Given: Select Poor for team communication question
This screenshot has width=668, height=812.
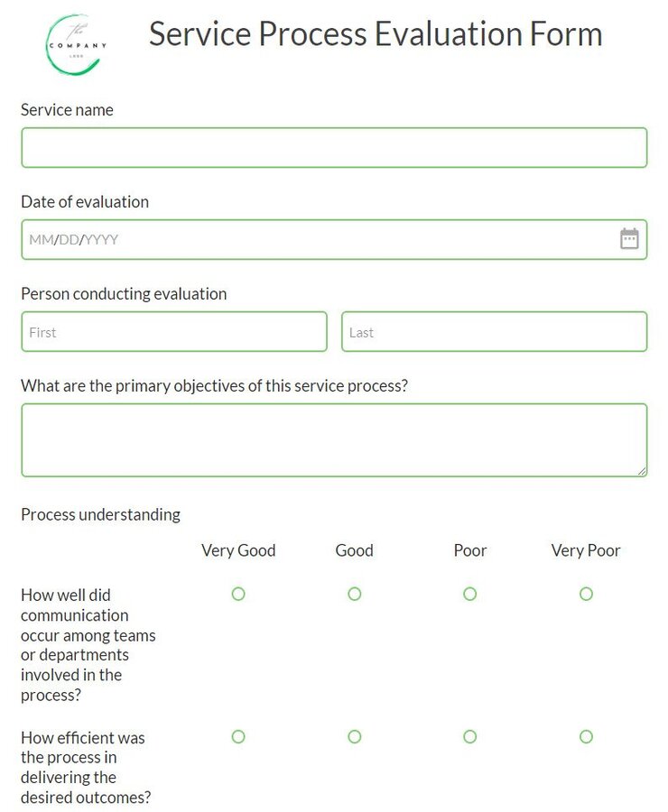Looking at the screenshot, I should [x=469, y=594].
